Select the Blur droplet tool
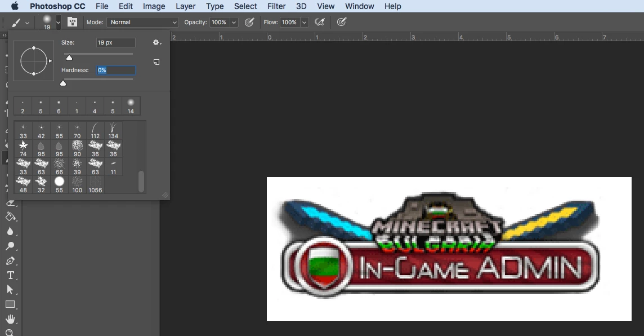 [x=10, y=231]
